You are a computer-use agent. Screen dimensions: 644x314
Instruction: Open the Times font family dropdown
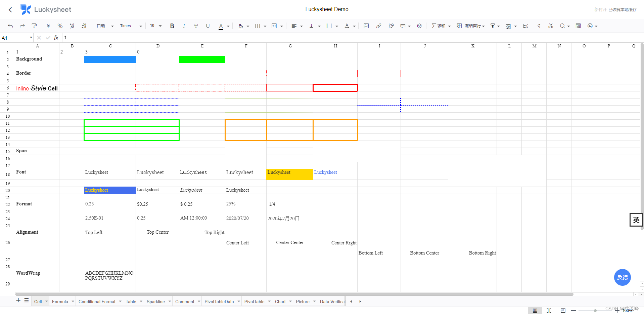(x=131, y=26)
